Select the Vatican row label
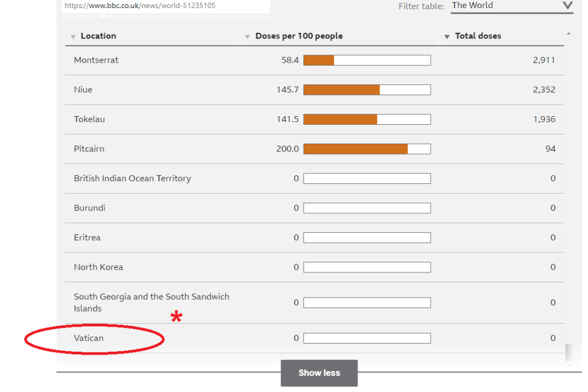588x392 pixels. click(x=89, y=338)
